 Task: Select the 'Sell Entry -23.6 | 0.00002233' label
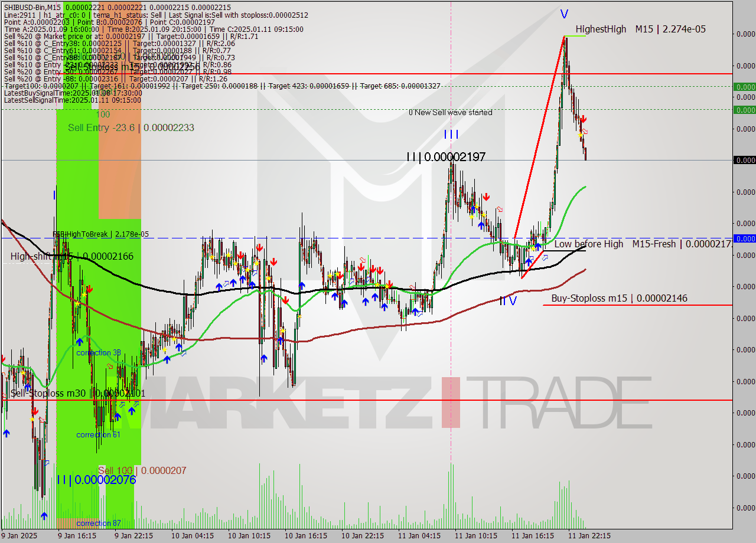(131, 127)
